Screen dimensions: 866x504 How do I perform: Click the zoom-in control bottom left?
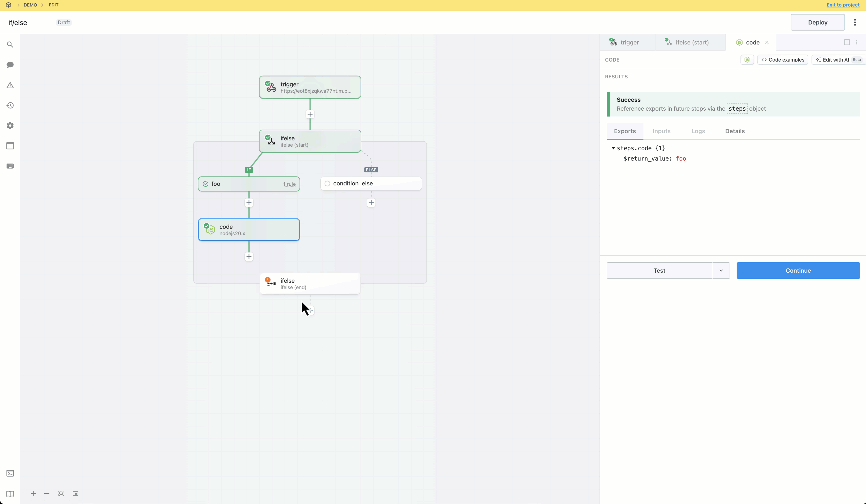[x=33, y=493]
